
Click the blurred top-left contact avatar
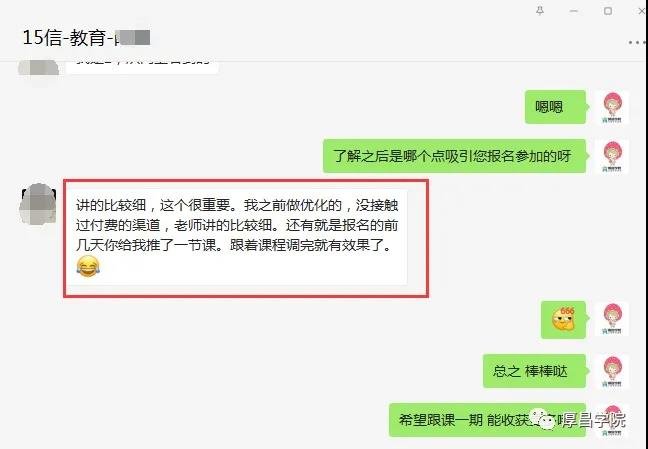38,68
